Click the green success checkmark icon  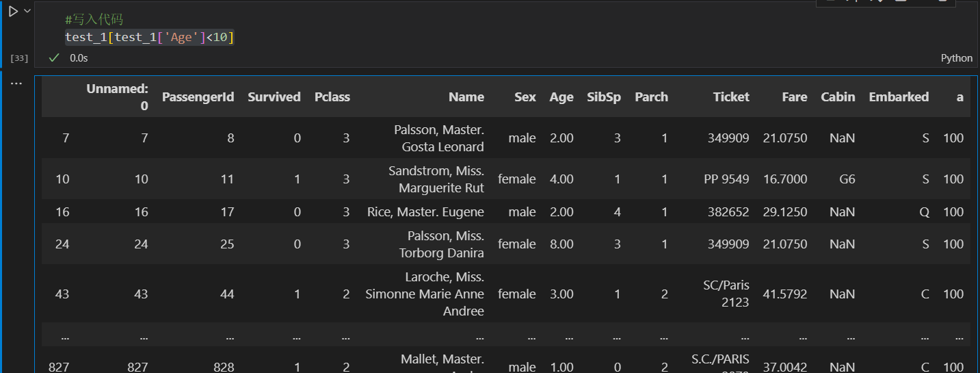[54, 58]
